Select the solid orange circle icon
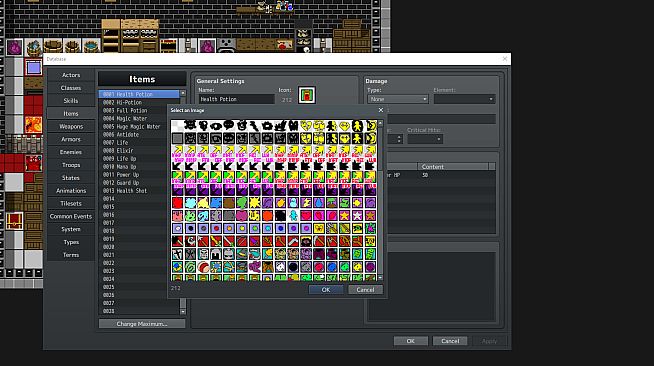This screenshot has width=654, height=366. 267,216
